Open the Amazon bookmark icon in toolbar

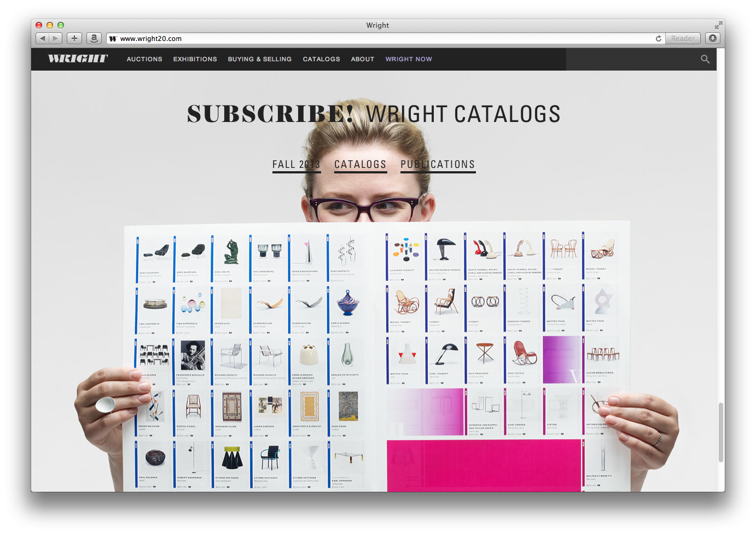94,38
